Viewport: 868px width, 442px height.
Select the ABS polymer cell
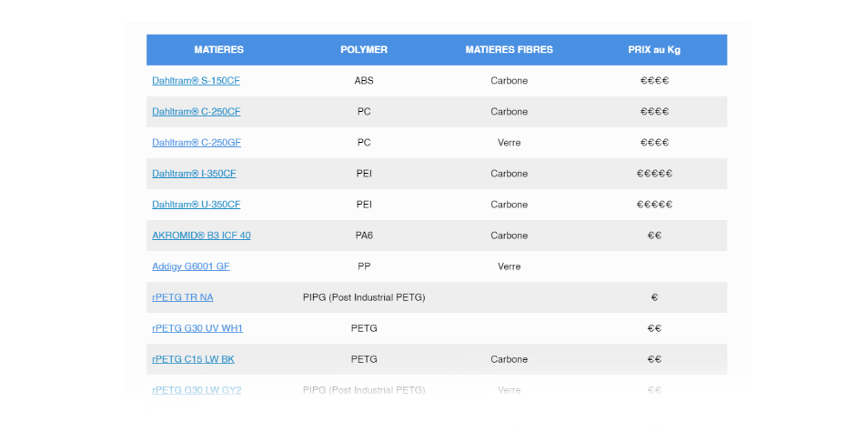pos(364,81)
